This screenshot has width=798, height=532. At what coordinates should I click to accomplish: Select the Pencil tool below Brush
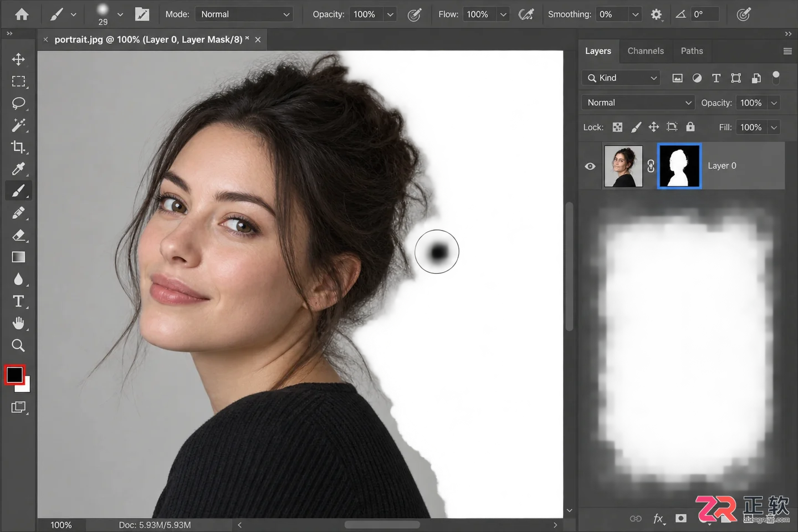pos(18,213)
